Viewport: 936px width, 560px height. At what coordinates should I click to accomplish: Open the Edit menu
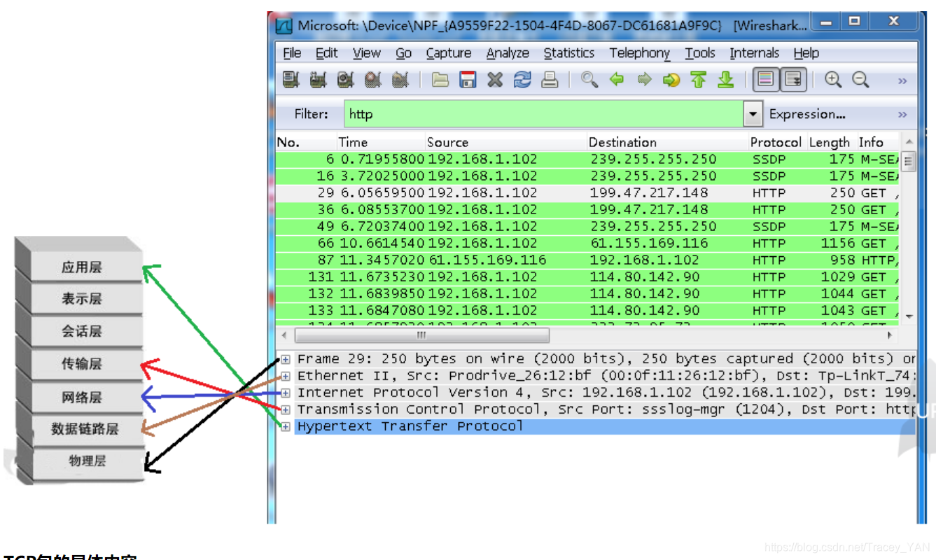326,53
